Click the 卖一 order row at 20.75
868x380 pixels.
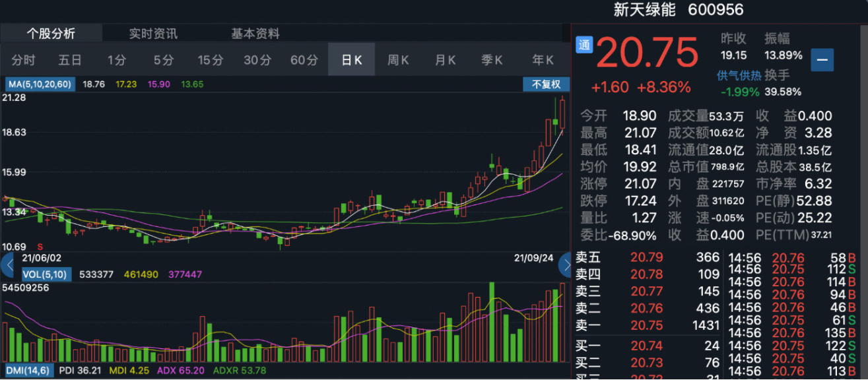pos(648,325)
